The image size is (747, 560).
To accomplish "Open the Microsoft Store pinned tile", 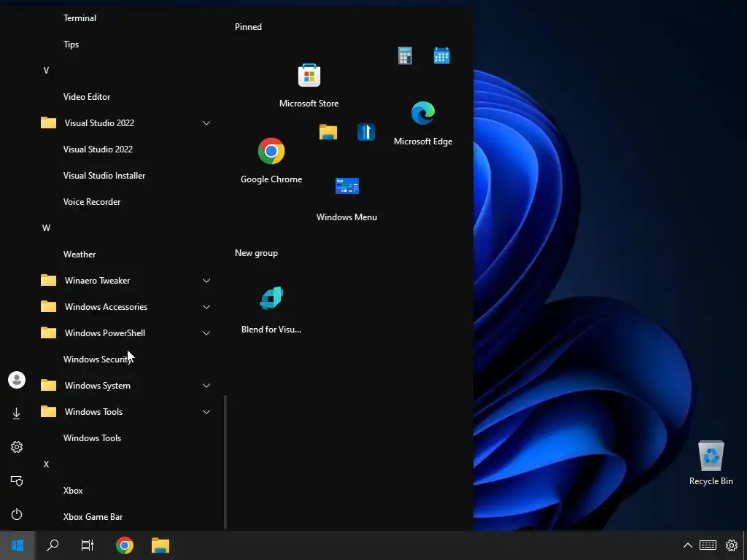I will coord(309,85).
